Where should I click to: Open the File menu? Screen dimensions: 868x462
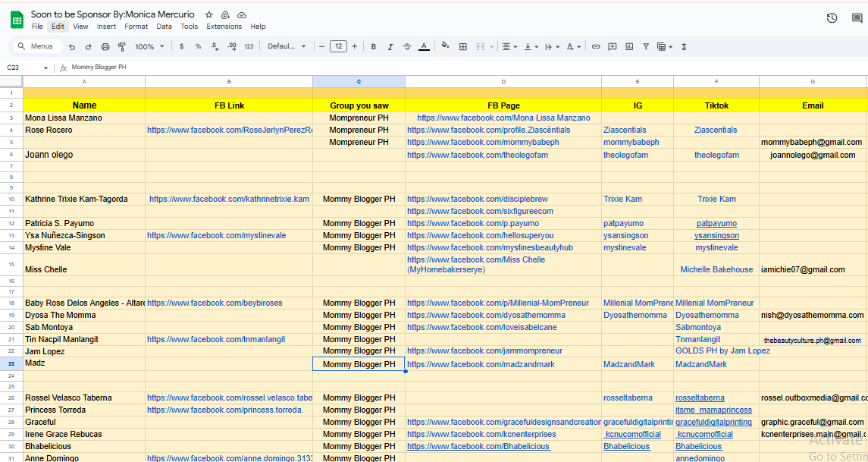[x=37, y=26]
